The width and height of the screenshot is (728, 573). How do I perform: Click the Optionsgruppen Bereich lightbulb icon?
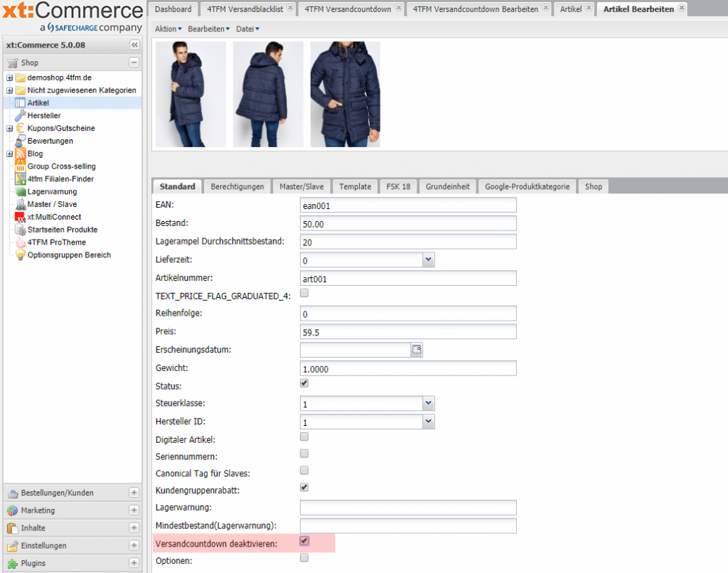point(20,255)
